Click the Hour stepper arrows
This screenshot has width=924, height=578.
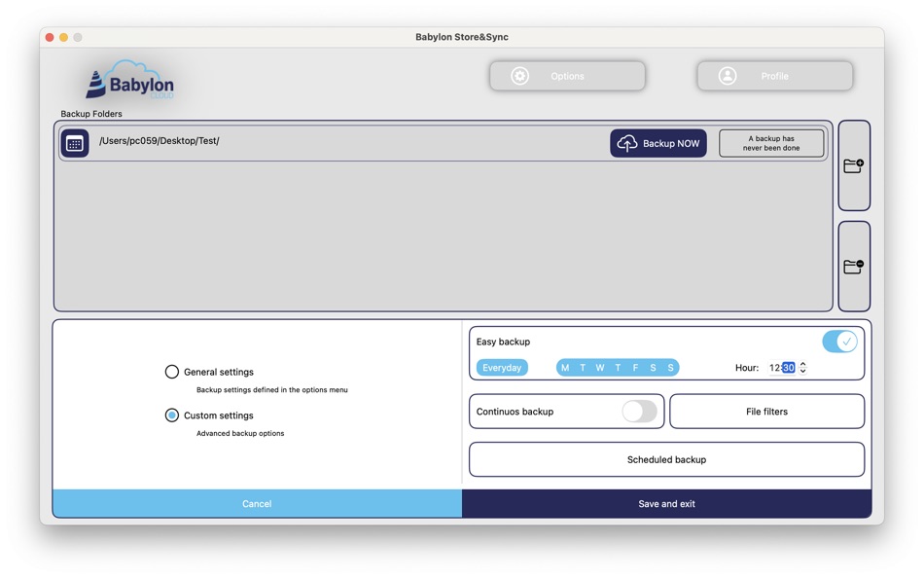pyautogui.click(x=802, y=368)
